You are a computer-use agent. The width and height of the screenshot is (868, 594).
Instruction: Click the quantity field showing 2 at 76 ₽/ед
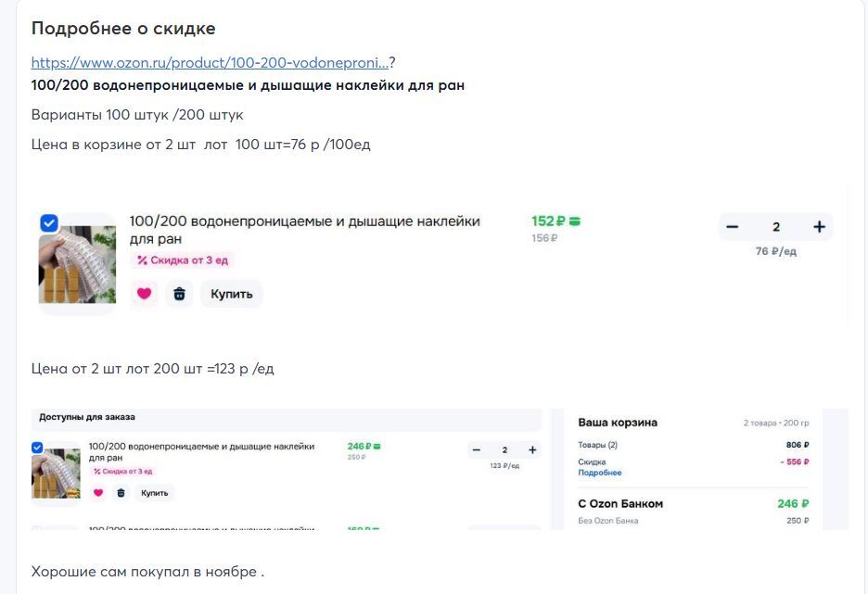(776, 227)
